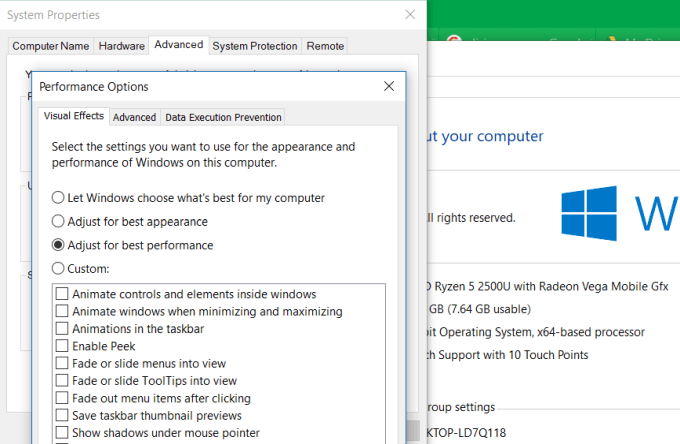Enable Show shadows under mouse pointer
The width and height of the screenshot is (680, 444).
63,432
